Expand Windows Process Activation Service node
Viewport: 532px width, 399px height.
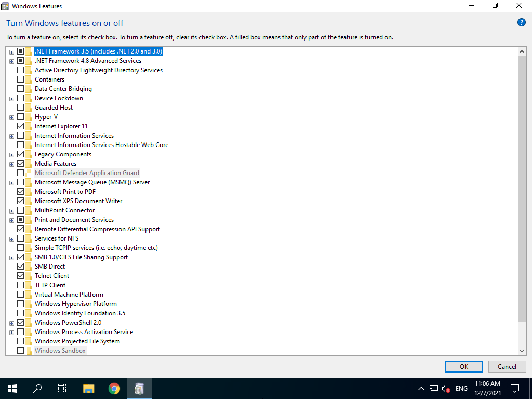(x=11, y=332)
